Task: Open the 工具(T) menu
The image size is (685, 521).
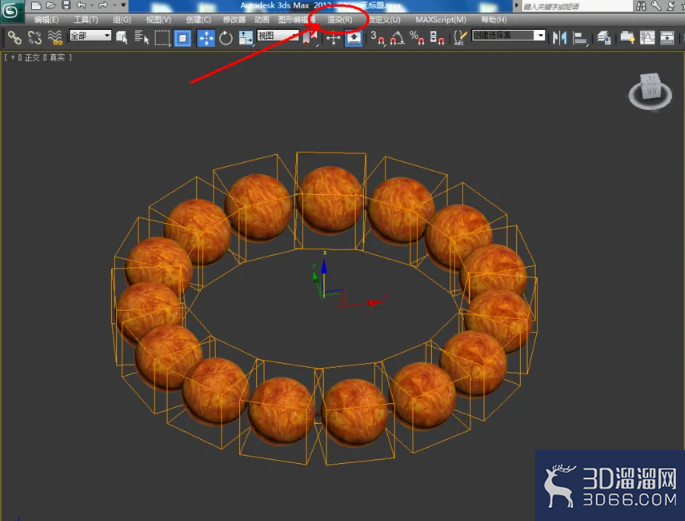Action: (86, 20)
